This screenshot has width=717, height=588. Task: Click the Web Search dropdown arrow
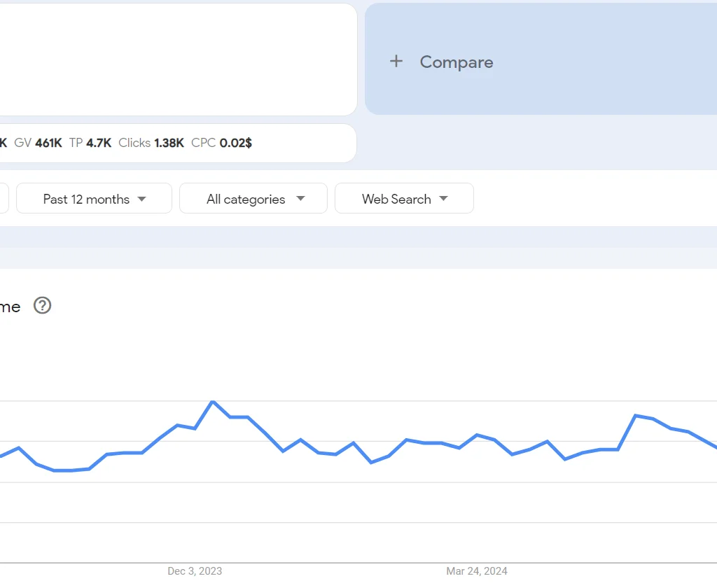click(x=444, y=199)
